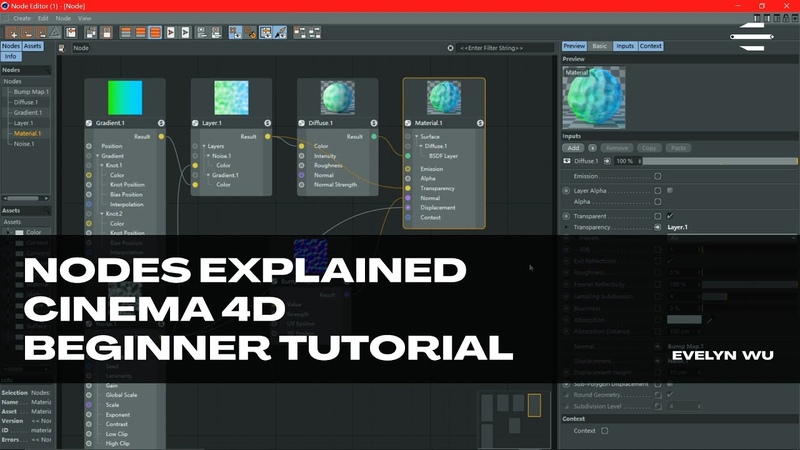Collapse Knot.1 in the Gradient.1 node
This screenshot has width=800, height=450.
pyautogui.click(x=102, y=166)
